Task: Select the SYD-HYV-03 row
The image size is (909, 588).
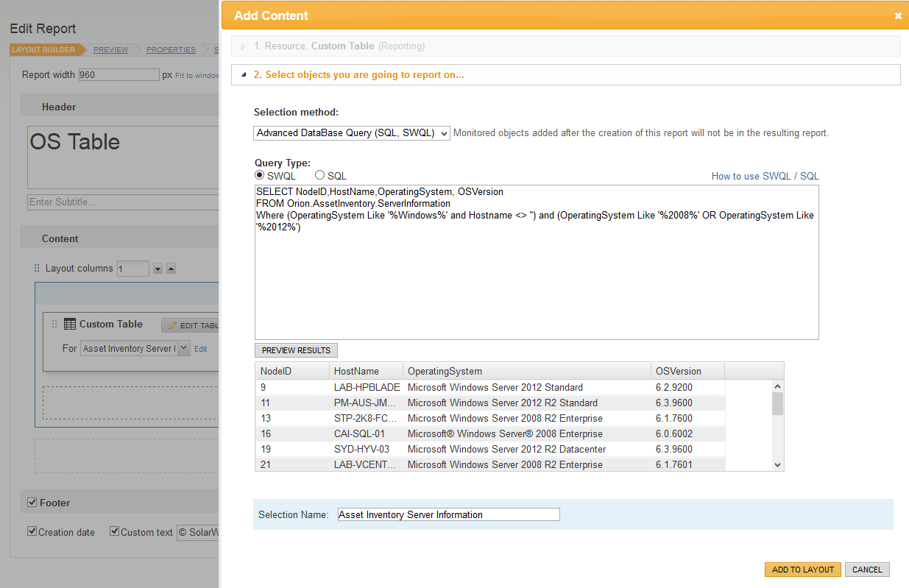Action: (490, 449)
